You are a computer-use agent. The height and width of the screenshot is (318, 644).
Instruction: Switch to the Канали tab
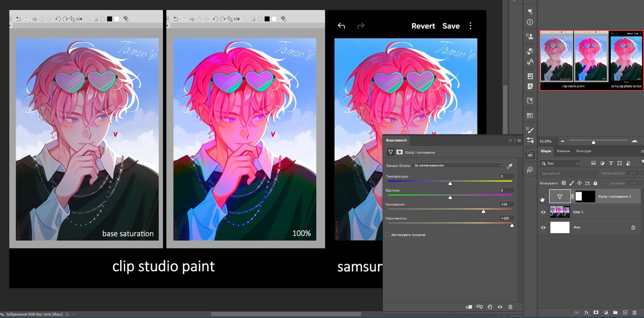563,151
